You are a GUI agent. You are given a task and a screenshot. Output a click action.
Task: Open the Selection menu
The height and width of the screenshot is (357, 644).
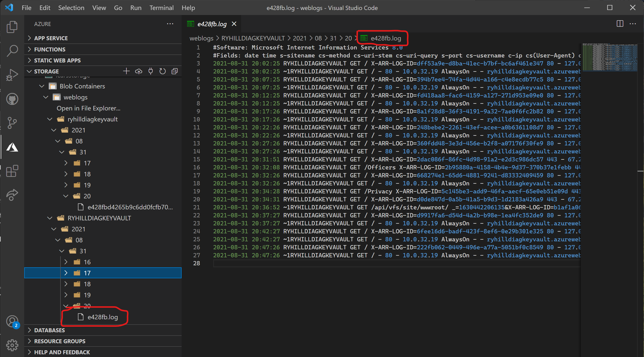point(71,8)
